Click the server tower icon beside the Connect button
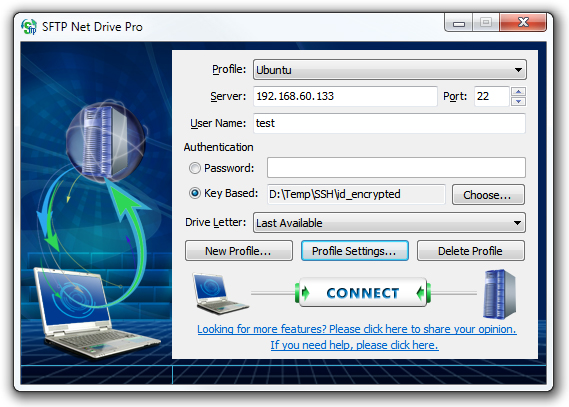Viewport: 569px width, 407px height. point(499,294)
